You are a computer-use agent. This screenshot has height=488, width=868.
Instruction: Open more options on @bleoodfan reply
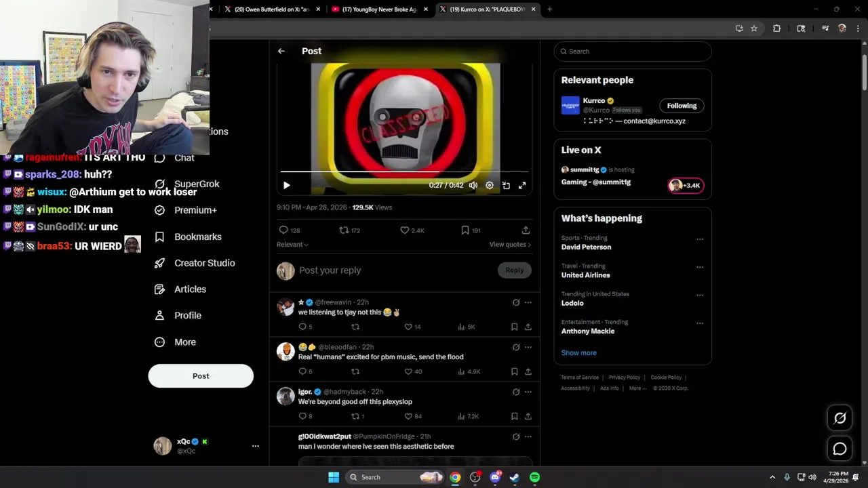pyautogui.click(x=528, y=347)
